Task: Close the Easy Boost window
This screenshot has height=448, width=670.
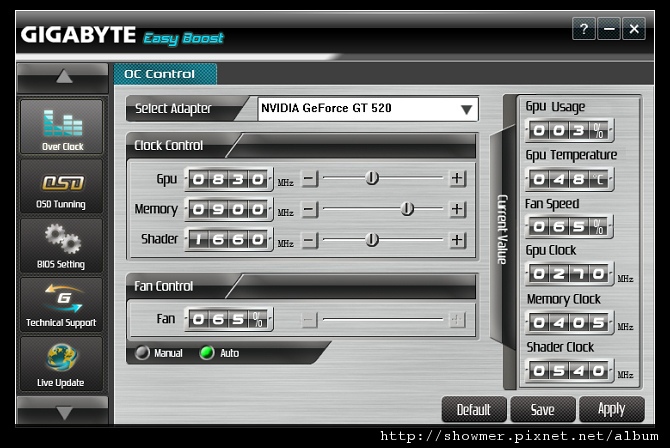Action: (634, 29)
